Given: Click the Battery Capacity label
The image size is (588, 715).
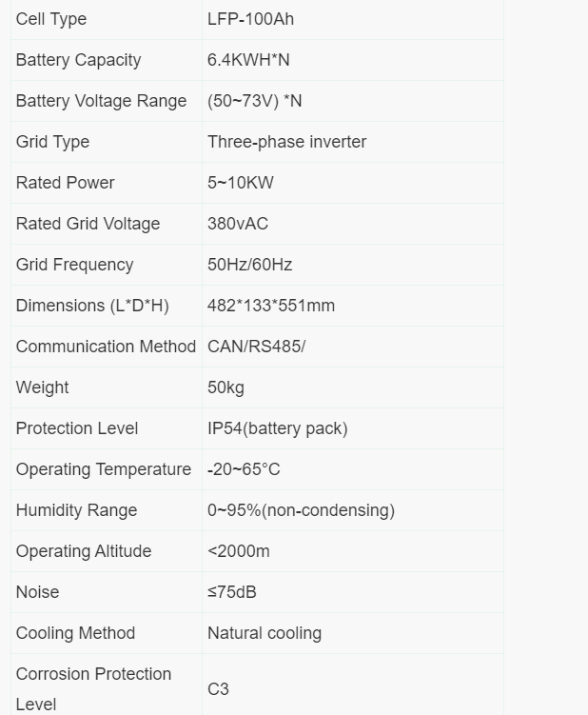Looking at the screenshot, I should (78, 60).
